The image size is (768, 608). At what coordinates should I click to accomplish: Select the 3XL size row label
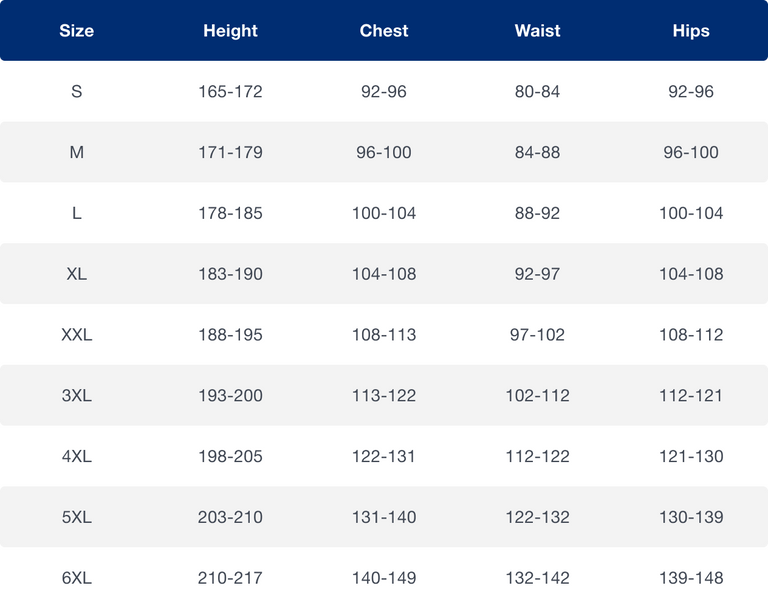click(x=76, y=396)
